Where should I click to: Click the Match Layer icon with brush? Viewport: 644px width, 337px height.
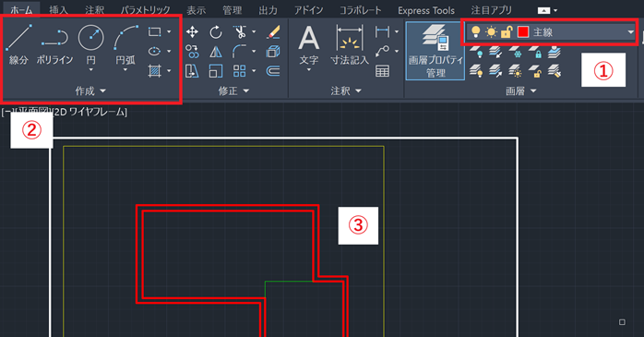coord(555,71)
